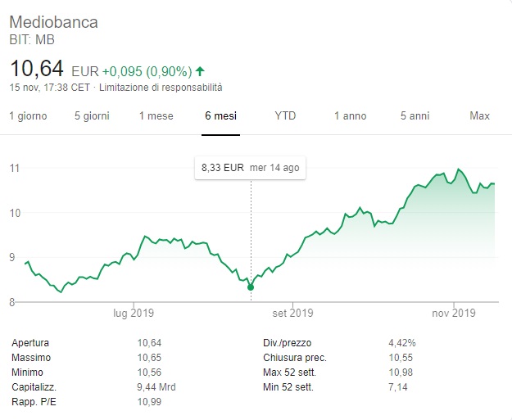Select the 1 giorno tab
The height and width of the screenshot is (420, 512).
tap(28, 116)
